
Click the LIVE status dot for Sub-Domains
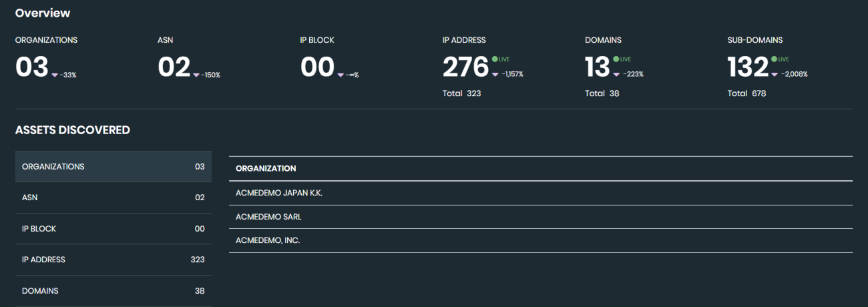coord(774,59)
